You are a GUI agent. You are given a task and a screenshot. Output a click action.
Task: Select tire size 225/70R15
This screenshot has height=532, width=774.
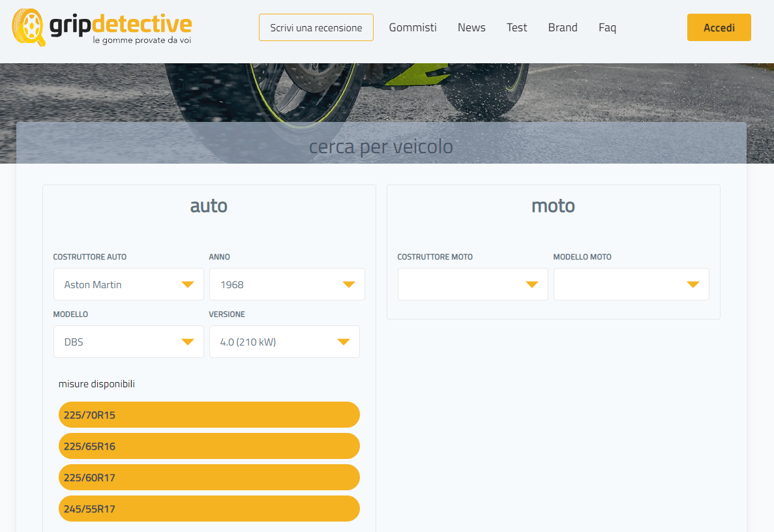(209, 415)
